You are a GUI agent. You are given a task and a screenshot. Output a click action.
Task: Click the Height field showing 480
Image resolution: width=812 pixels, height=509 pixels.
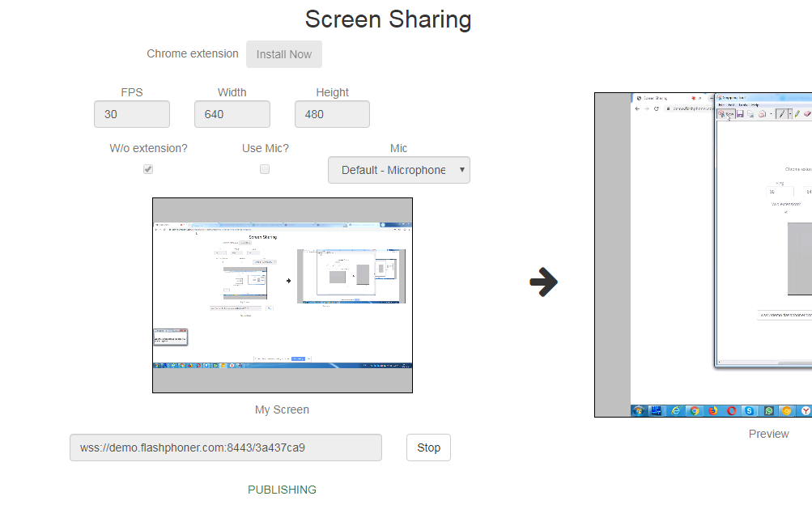point(332,114)
